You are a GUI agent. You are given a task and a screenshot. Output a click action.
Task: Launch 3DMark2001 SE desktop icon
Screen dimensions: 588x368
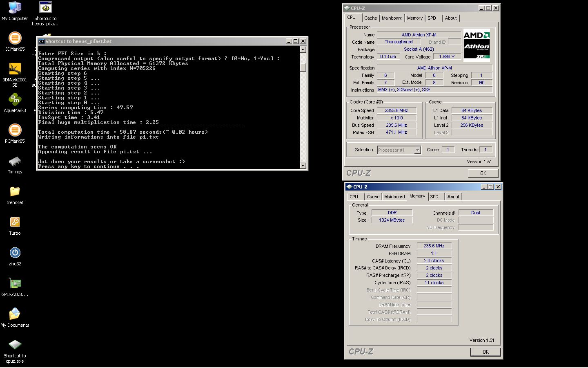15,75
